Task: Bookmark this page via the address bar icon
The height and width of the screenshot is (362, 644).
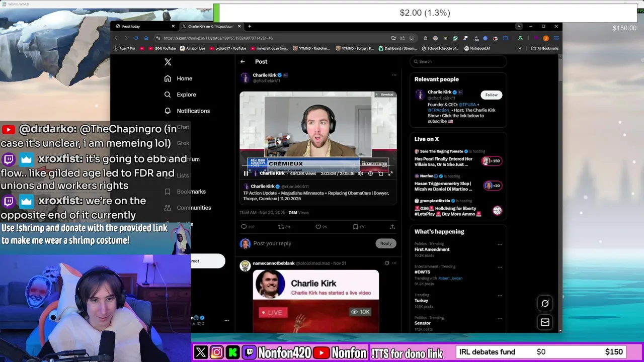Action: point(411,38)
